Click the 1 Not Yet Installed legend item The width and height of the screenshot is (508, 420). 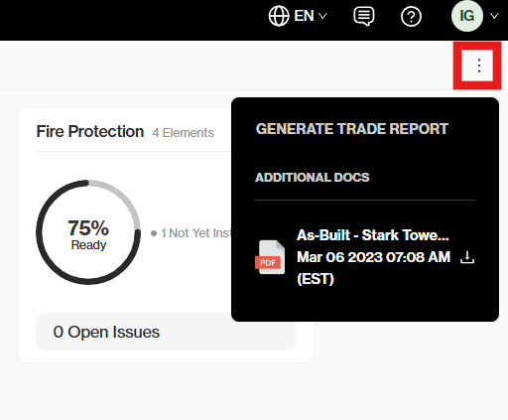[x=190, y=233]
